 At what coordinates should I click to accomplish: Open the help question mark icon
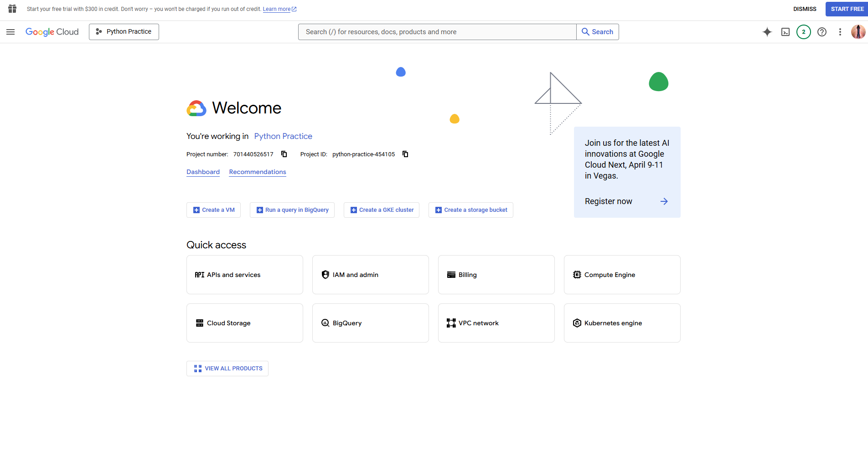click(822, 32)
